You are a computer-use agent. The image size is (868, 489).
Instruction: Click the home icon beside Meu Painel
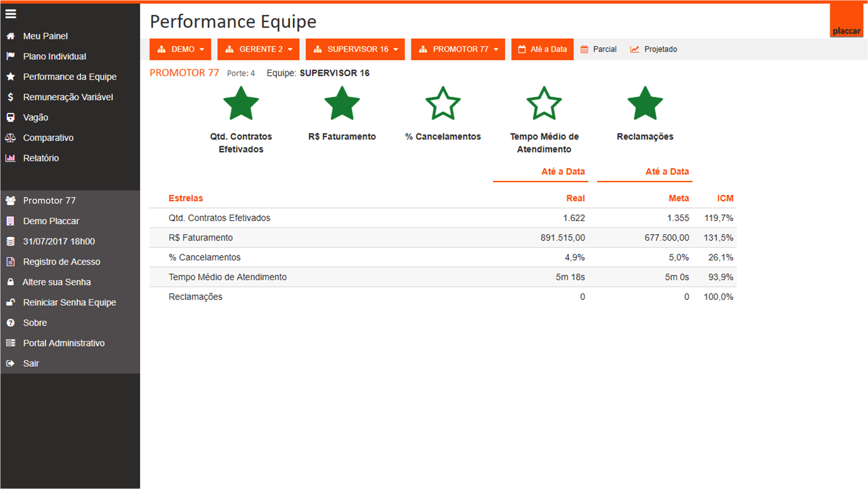click(11, 36)
